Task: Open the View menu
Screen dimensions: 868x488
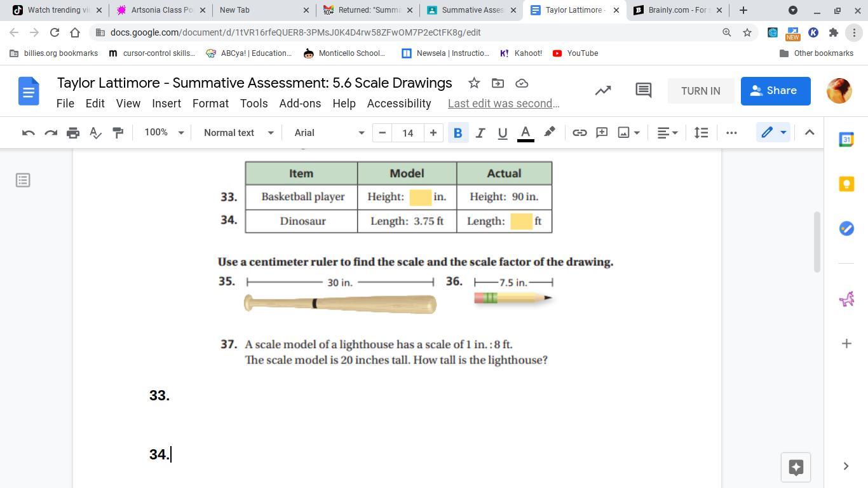Action: point(128,104)
